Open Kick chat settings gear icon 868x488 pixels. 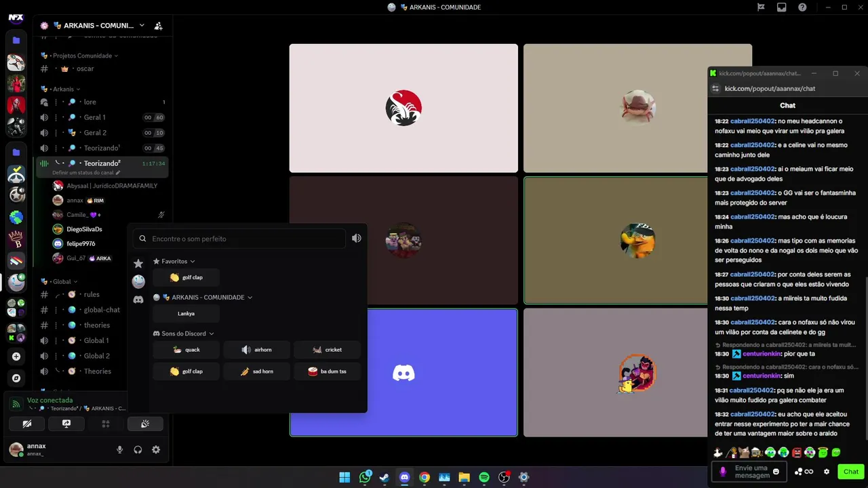tap(827, 472)
